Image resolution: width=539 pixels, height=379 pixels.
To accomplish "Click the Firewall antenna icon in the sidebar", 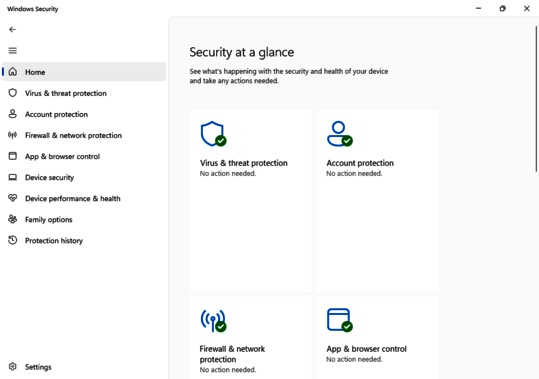I will [13, 135].
